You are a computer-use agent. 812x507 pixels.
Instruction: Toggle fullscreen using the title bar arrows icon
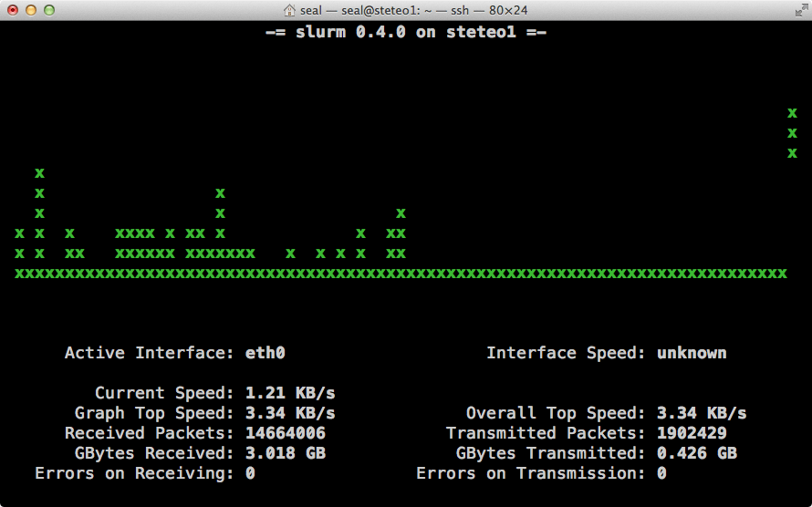tap(797, 10)
